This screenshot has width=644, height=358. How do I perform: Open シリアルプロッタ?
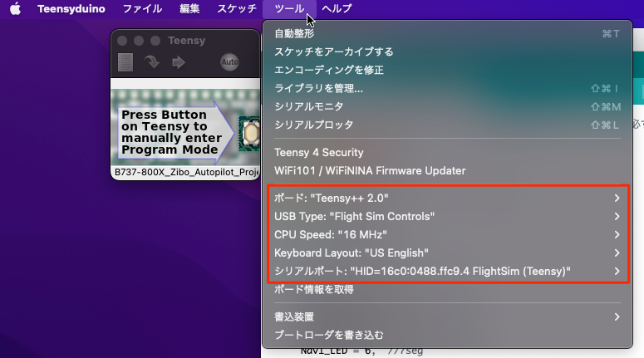[447, 125]
